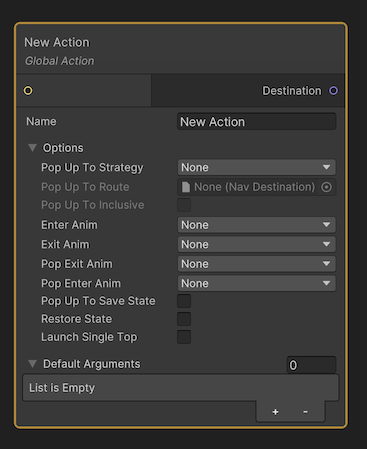
Task: Open the Exit Anim dropdown
Action: [256, 244]
